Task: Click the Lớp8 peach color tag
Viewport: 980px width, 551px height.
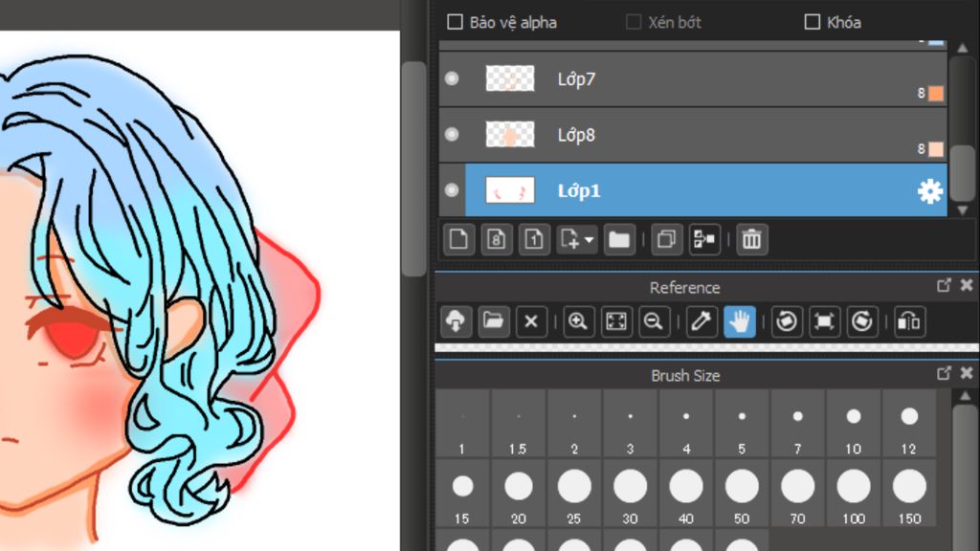Action: (936, 148)
